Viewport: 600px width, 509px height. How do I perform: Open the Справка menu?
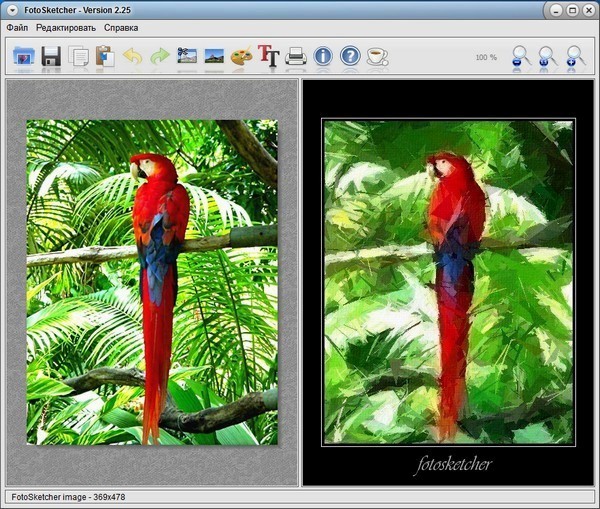click(121, 28)
